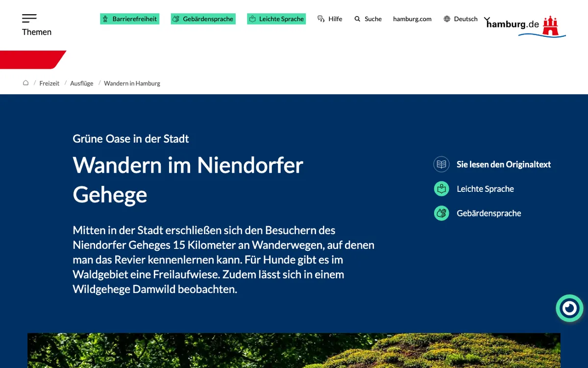Click the forest header image
Image resolution: width=588 pixels, height=368 pixels.
click(294, 350)
